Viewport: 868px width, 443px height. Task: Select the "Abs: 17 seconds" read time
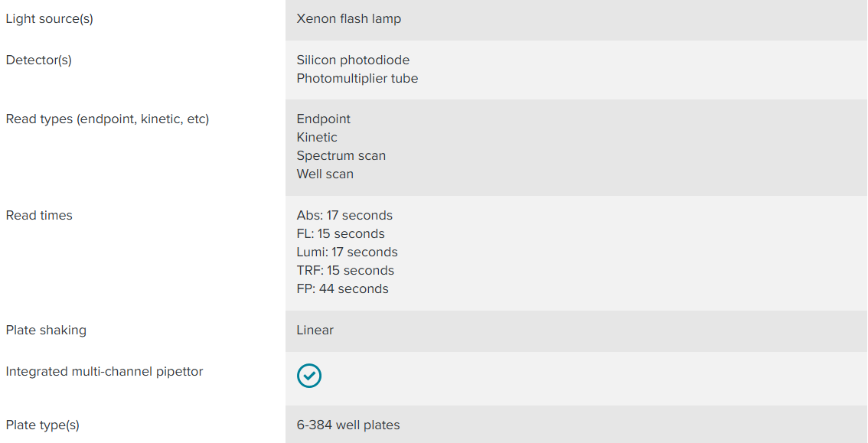(344, 216)
